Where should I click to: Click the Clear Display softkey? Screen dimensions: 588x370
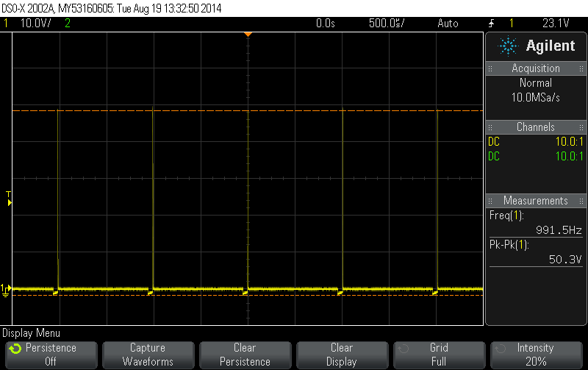pos(342,355)
